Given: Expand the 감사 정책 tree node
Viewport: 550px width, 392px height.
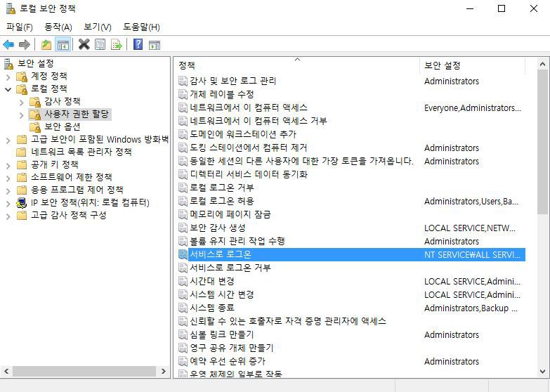Looking at the screenshot, I should click(x=21, y=102).
